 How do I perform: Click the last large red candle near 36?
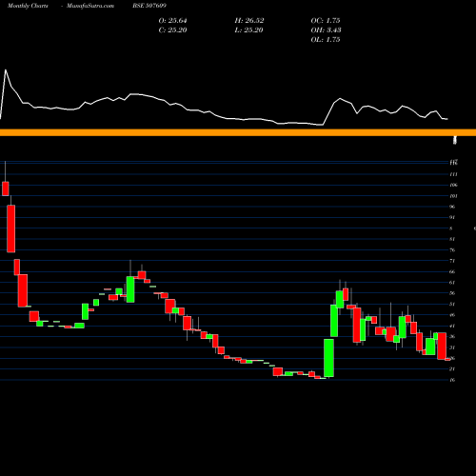[x=442, y=346]
